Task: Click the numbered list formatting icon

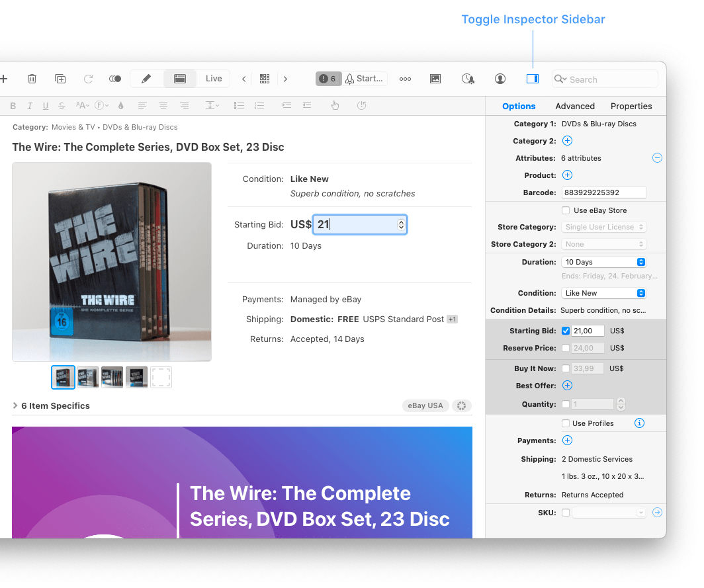Action: [x=259, y=106]
